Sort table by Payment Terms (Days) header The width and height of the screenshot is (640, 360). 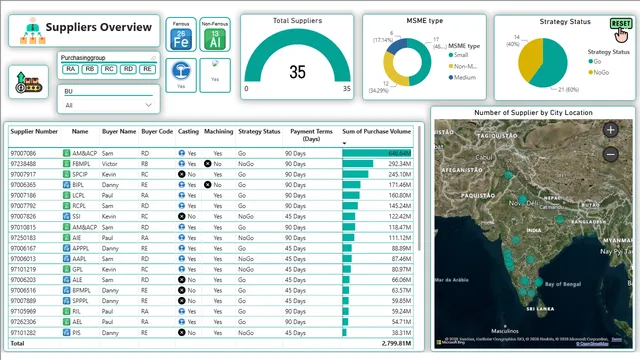(x=311, y=135)
